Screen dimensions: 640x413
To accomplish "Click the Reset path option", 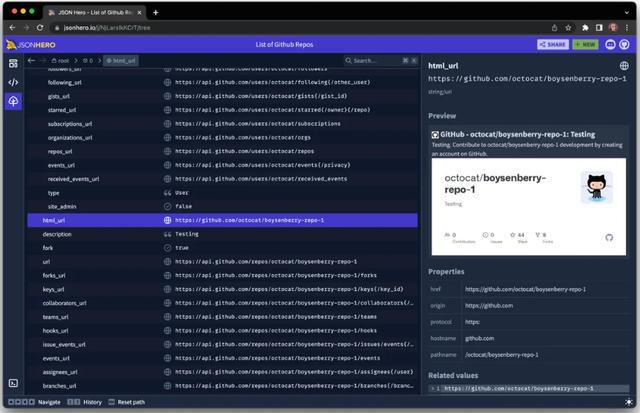I will 126,402.
